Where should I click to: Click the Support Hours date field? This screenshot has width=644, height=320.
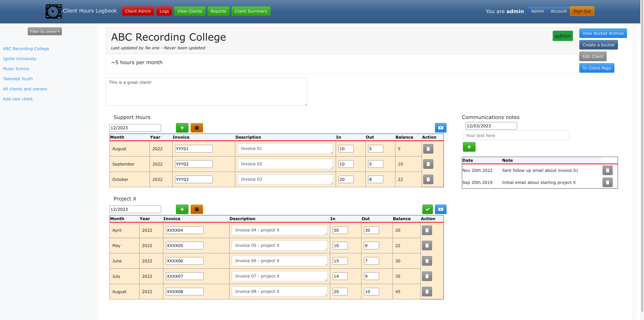[135, 128]
